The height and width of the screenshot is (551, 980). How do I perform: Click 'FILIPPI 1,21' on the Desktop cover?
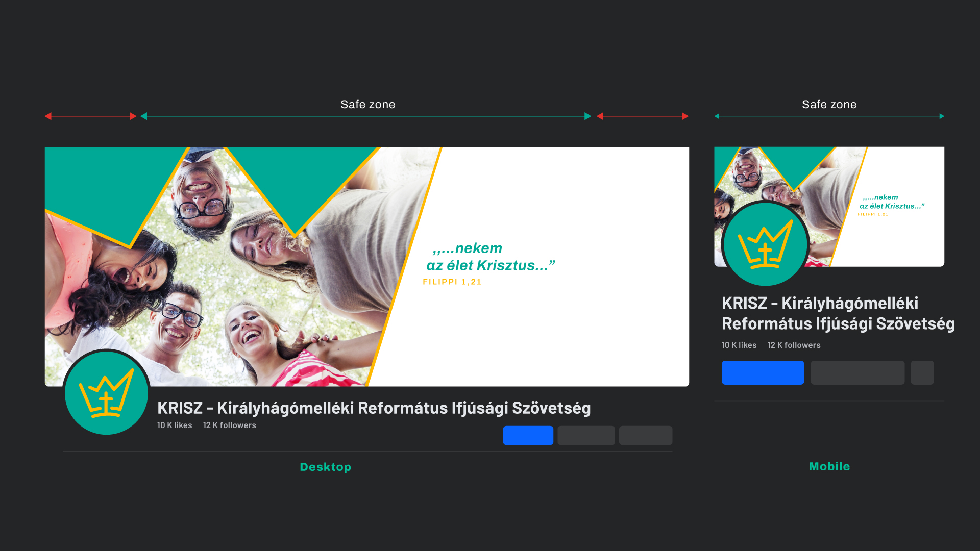coord(452,282)
